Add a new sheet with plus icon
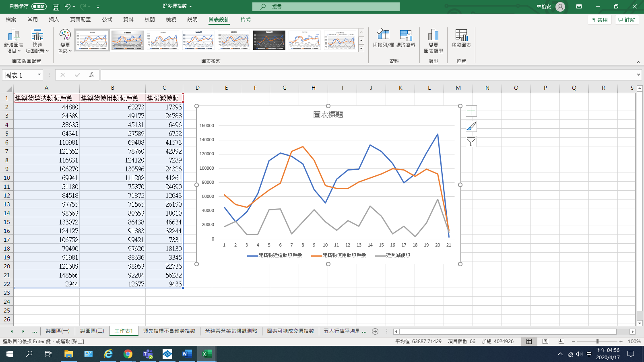The width and height of the screenshot is (644, 362). click(x=375, y=331)
